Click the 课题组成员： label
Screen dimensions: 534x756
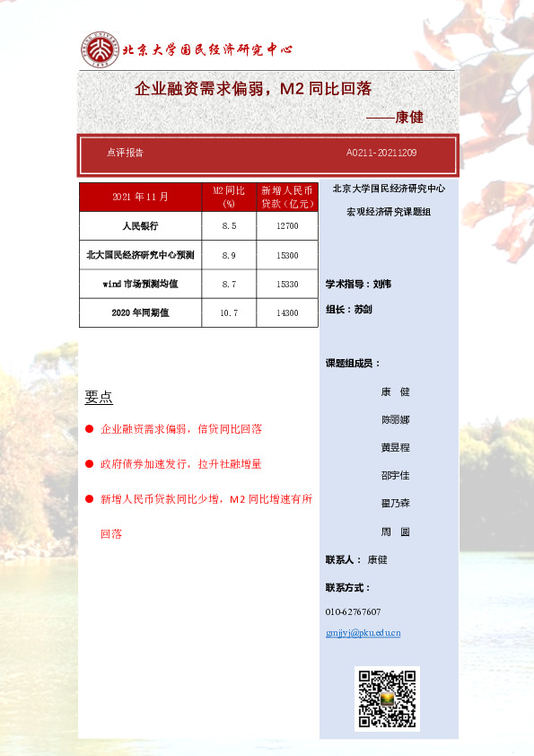(353, 364)
